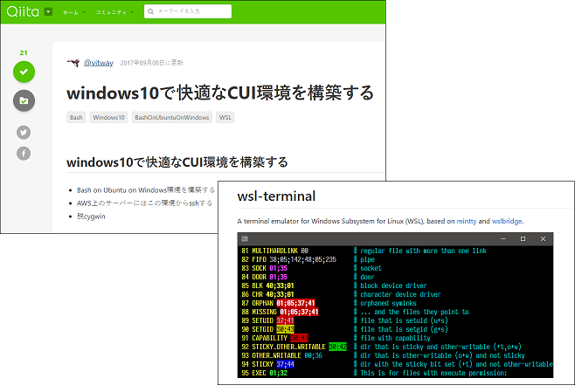
Task: Click terminal line '82 FIFO'
Action: [x=288, y=259]
